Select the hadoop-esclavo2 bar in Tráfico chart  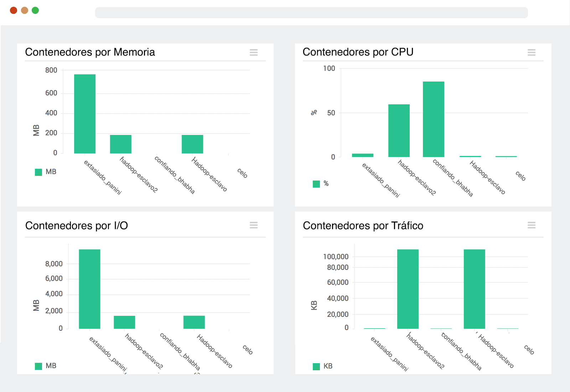pos(408,289)
